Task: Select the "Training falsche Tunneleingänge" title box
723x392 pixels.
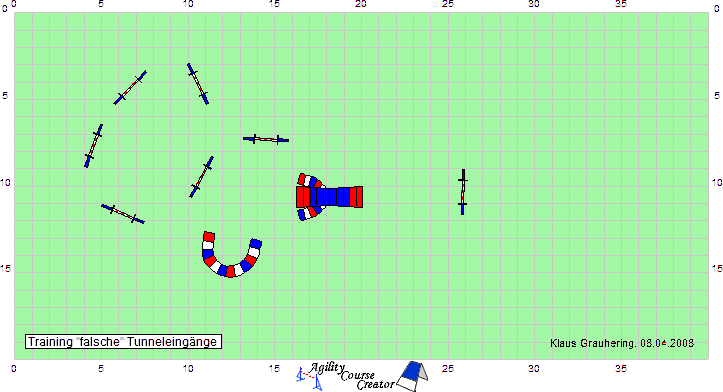Action: pyautogui.click(x=123, y=342)
